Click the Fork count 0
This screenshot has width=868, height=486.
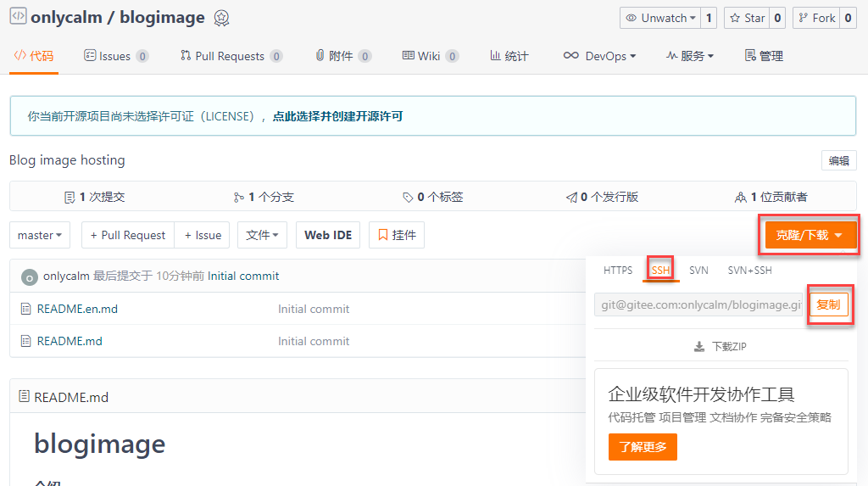click(848, 19)
